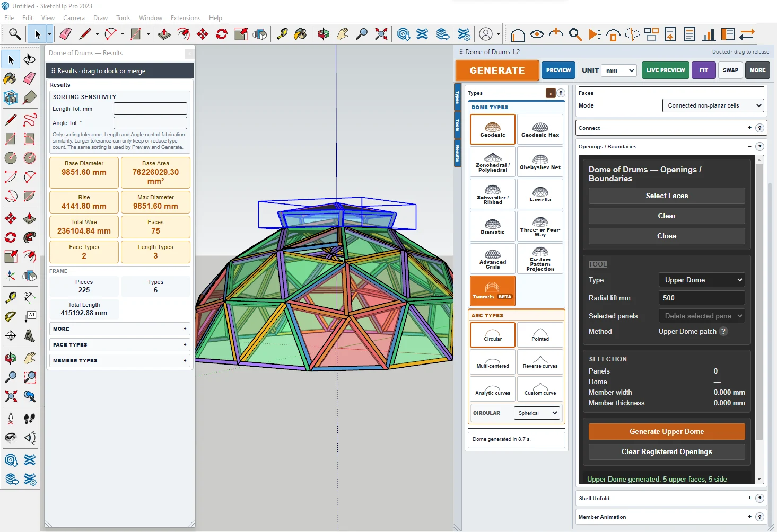Expand the Shell Unfold section
Image resolution: width=777 pixels, height=532 pixels.
pos(671,498)
